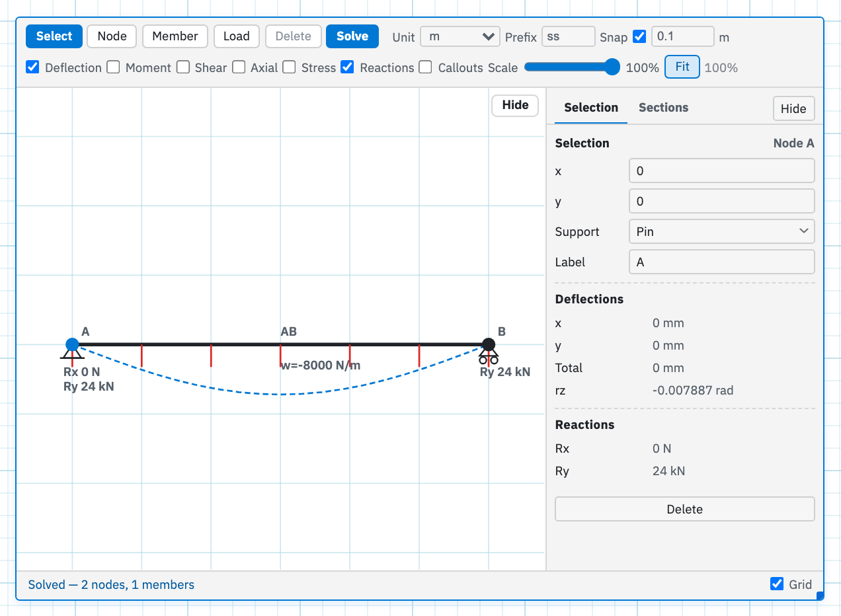Click the dashed blue deflection curve
This screenshot has width=841, height=616.
pyautogui.click(x=280, y=395)
